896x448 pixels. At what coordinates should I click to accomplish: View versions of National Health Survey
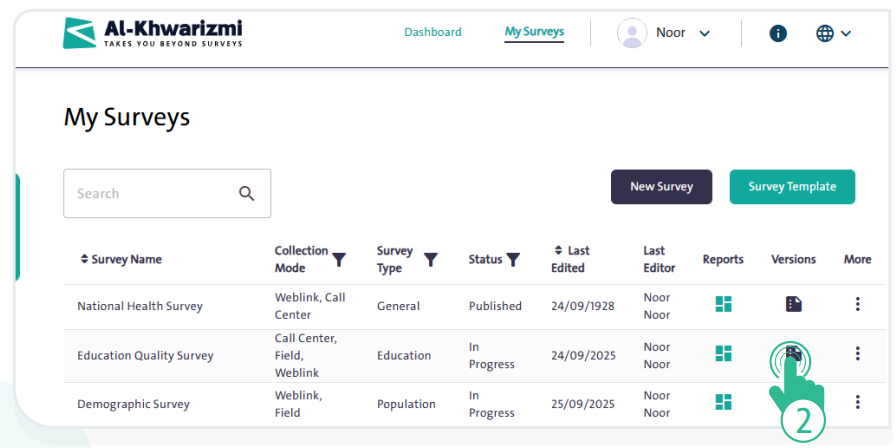click(x=793, y=305)
